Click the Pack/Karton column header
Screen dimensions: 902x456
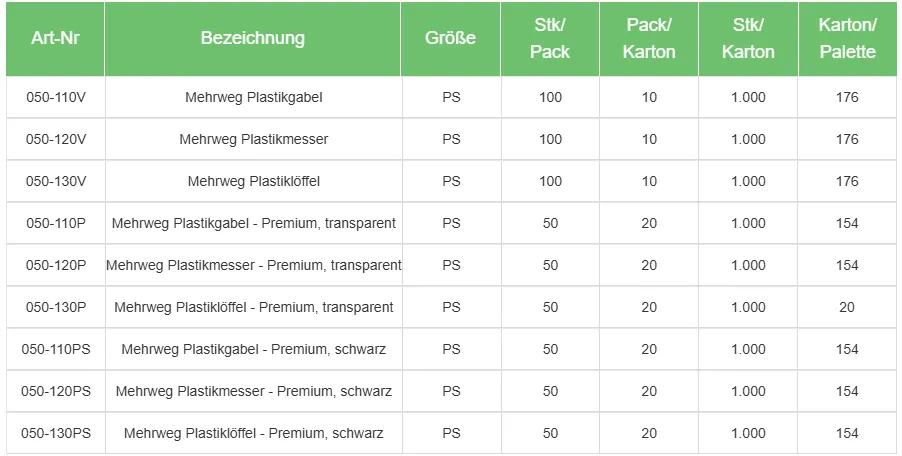click(x=649, y=40)
